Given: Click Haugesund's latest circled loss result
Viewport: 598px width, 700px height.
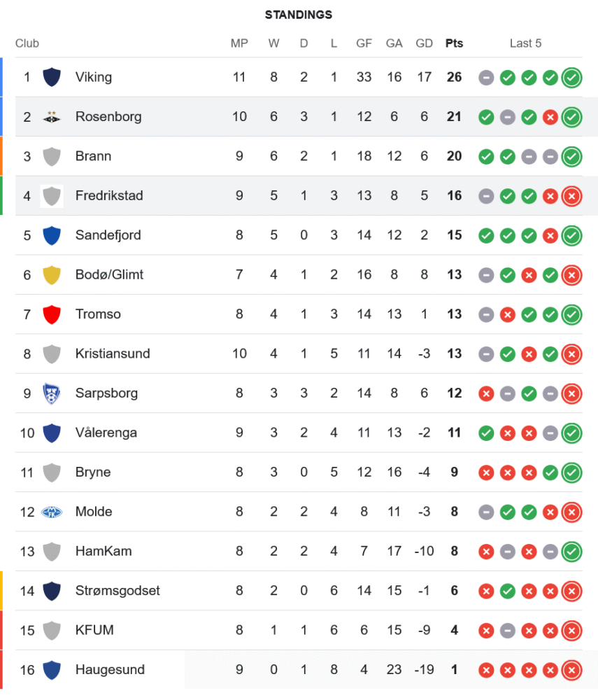Looking at the screenshot, I should point(571,670).
